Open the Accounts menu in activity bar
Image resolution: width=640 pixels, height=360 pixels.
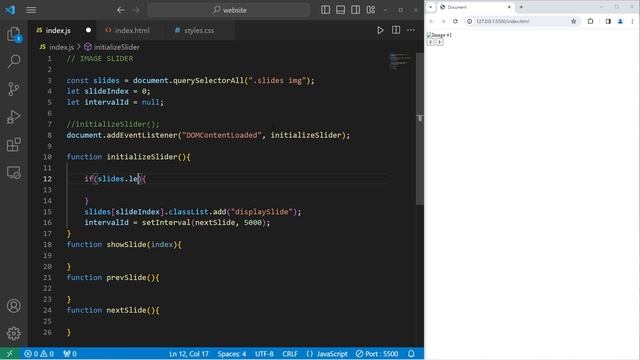point(14,306)
